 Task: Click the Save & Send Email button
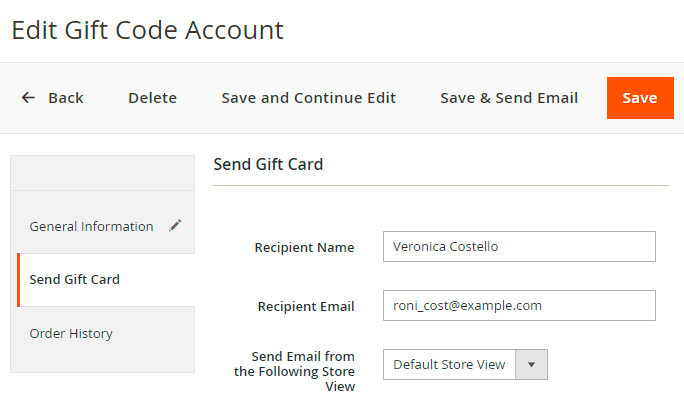point(509,98)
